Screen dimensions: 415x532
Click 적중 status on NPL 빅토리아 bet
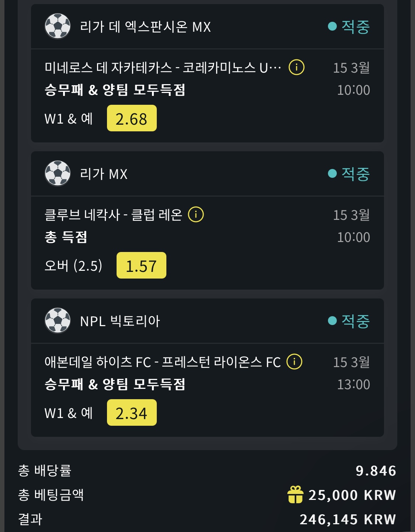coord(355,321)
